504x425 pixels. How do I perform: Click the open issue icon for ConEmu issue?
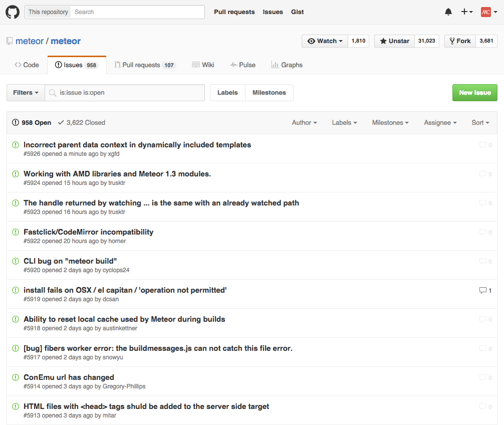tap(16, 377)
